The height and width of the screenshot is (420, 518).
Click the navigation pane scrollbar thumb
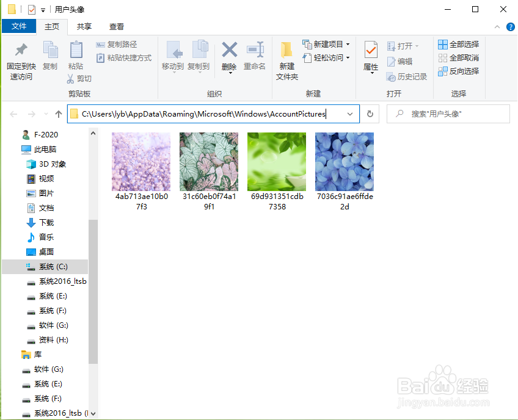pos(93,292)
